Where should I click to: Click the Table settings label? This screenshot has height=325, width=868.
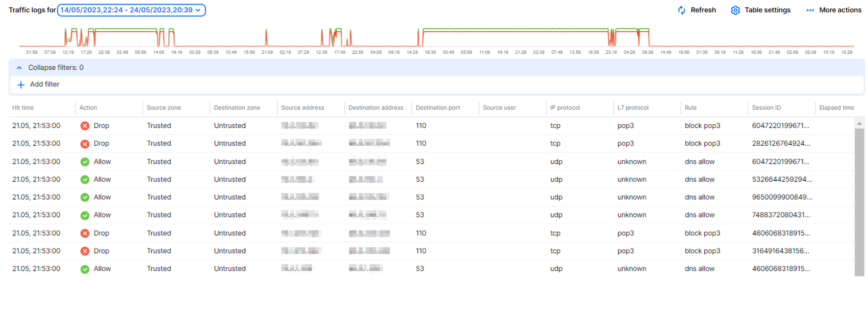[x=767, y=10]
